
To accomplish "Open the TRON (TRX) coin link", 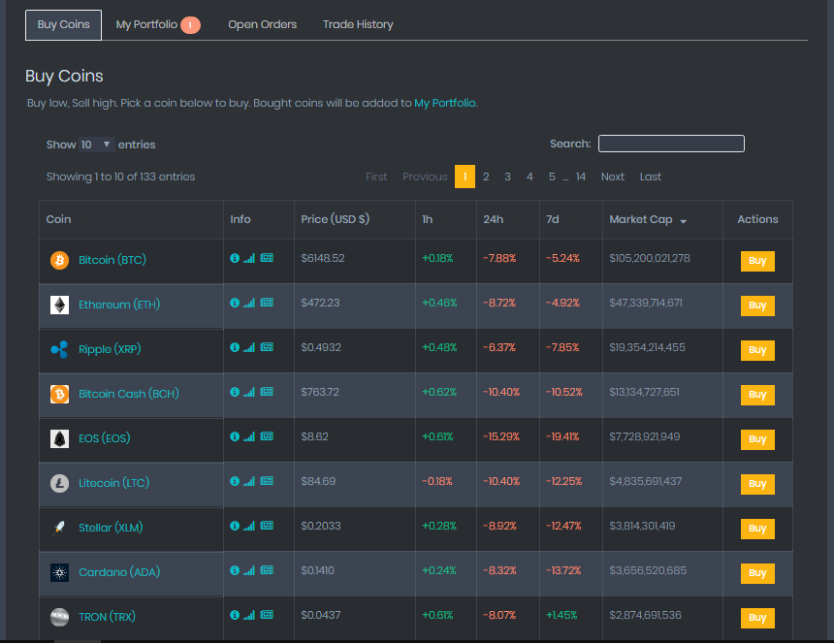I will (x=107, y=618).
